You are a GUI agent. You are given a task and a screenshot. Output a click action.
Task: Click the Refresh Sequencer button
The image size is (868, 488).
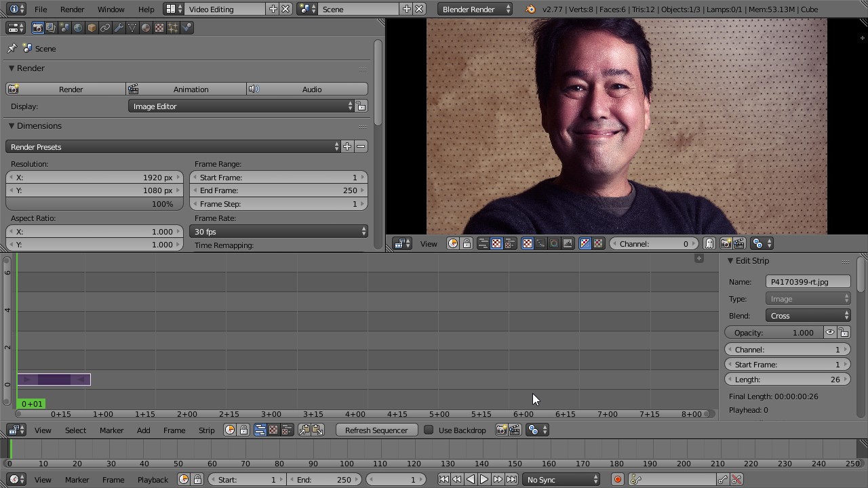tap(376, 430)
